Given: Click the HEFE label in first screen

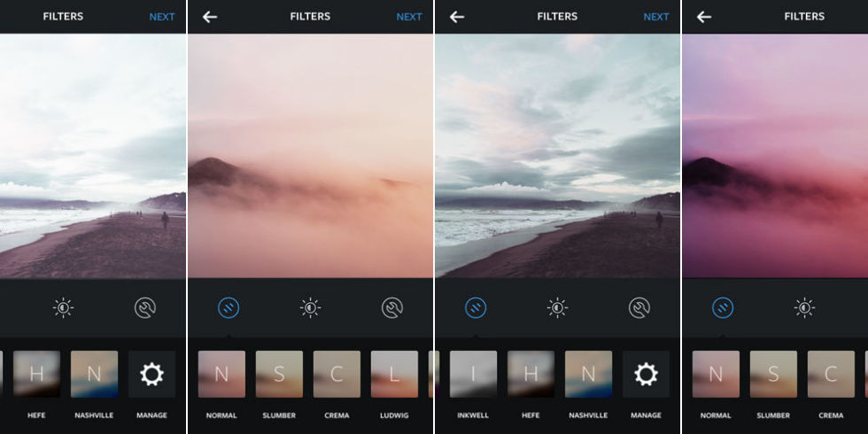Looking at the screenshot, I should pyautogui.click(x=36, y=415).
